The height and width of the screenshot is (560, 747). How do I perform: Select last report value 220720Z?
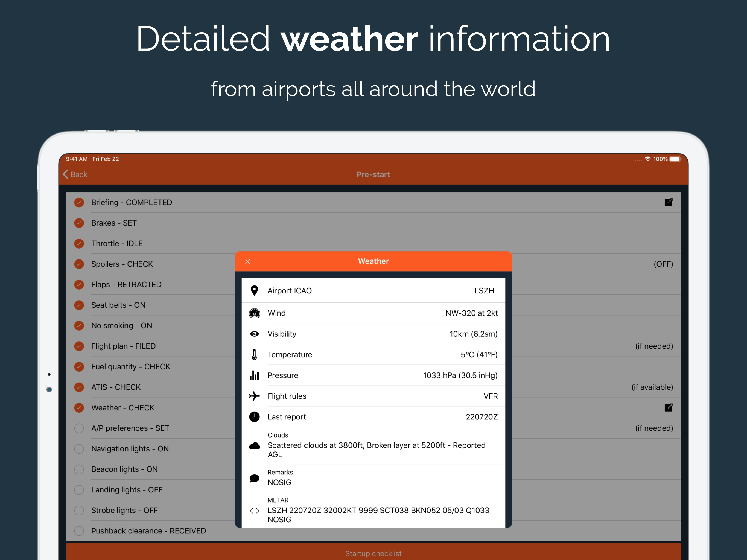pos(482,417)
